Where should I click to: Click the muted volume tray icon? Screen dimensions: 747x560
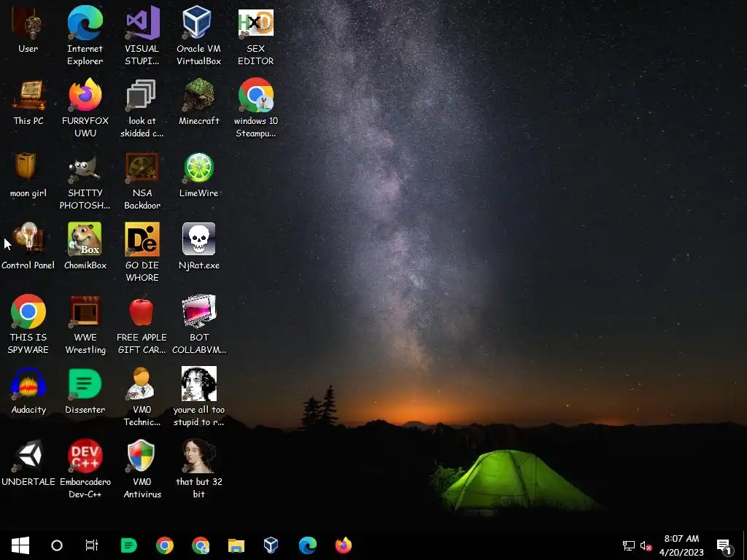(x=646, y=545)
